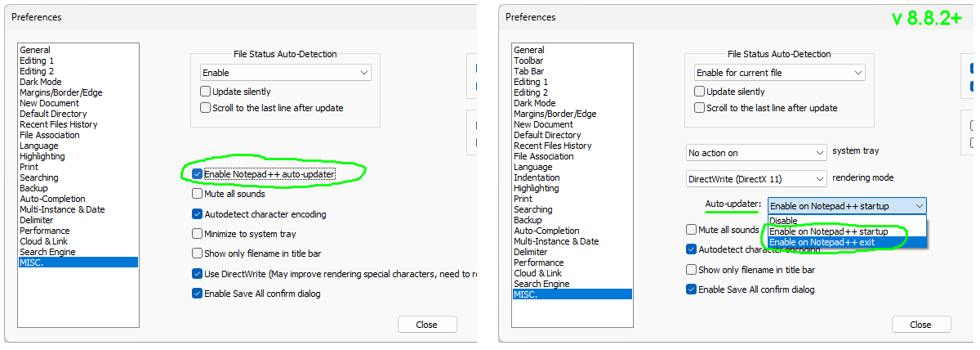
Task: Click Close in the v8.8.2+ dialog
Action: tap(920, 325)
